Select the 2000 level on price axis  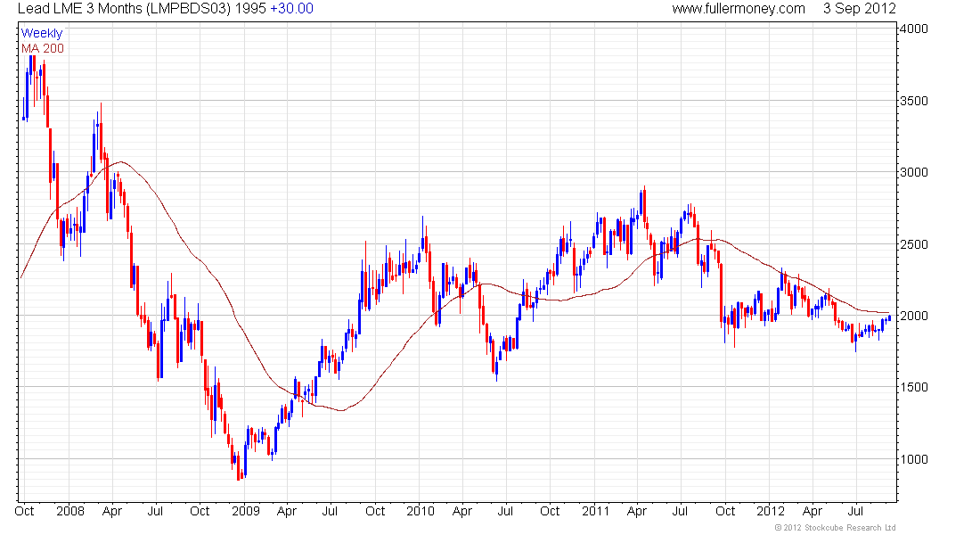pos(914,316)
